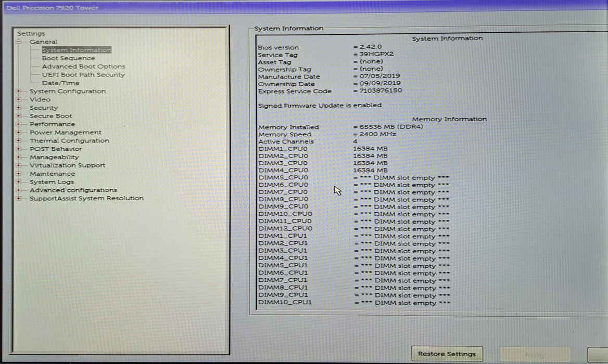Expand the Thermal Configuration node
The image size is (608, 364).
point(18,140)
